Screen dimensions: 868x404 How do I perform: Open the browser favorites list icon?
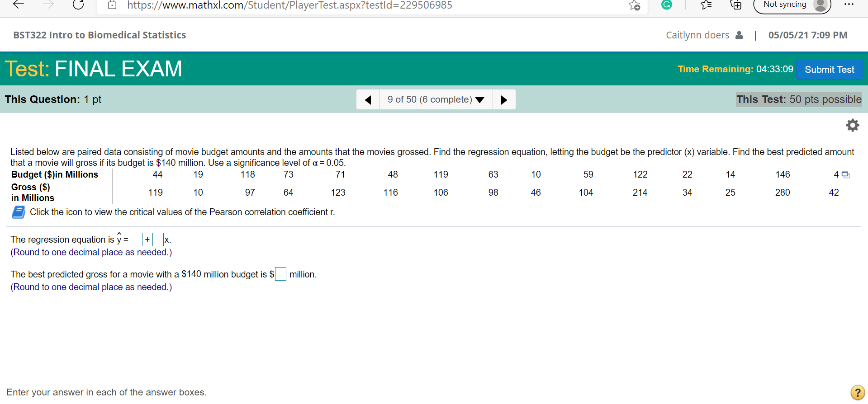pos(706,5)
